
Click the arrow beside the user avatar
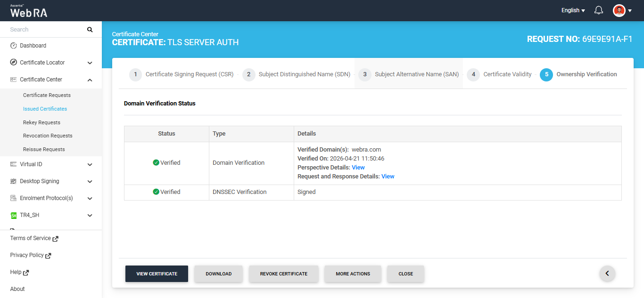tap(630, 11)
